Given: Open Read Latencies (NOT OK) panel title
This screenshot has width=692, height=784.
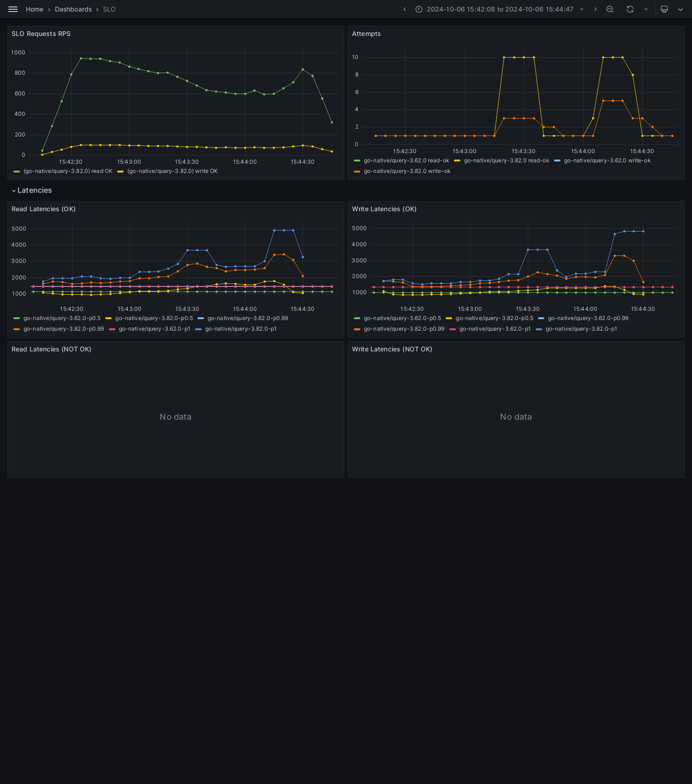Looking at the screenshot, I should tap(51, 349).
